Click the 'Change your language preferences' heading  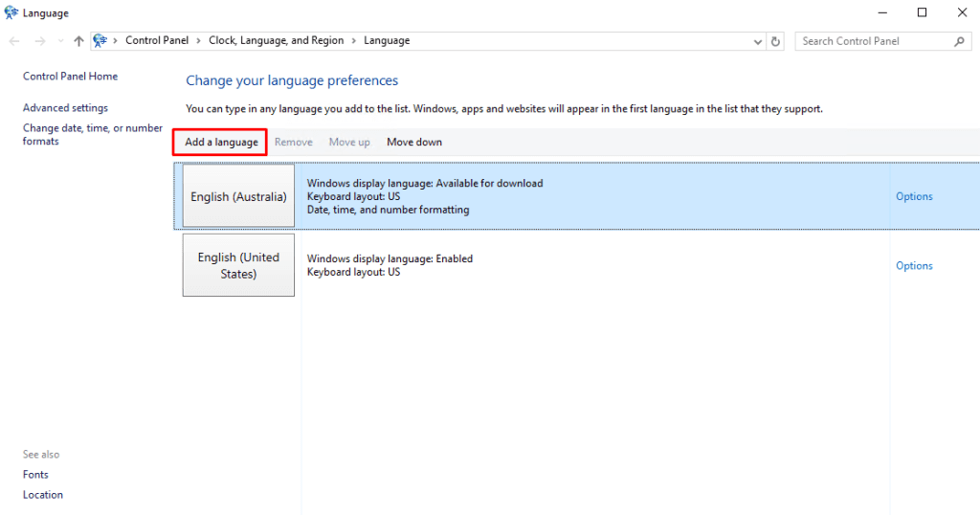[x=292, y=80]
